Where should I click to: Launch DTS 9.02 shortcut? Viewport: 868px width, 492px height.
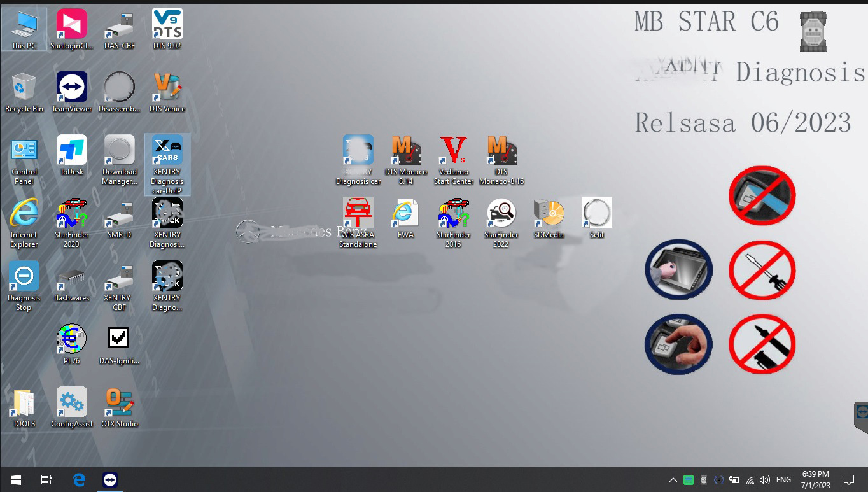[167, 29]
